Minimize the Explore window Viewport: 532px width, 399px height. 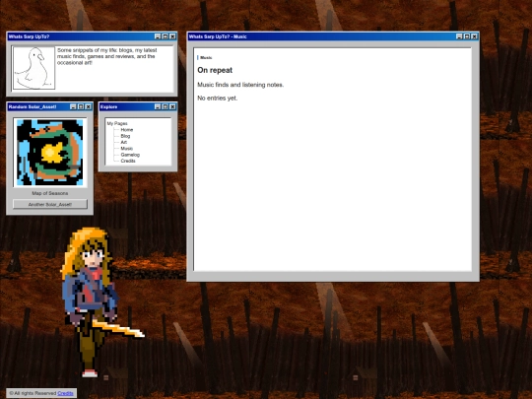158,106
